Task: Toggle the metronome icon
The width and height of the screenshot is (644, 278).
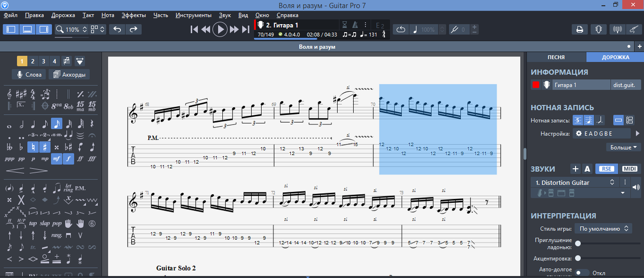Action: coord(355,24)
